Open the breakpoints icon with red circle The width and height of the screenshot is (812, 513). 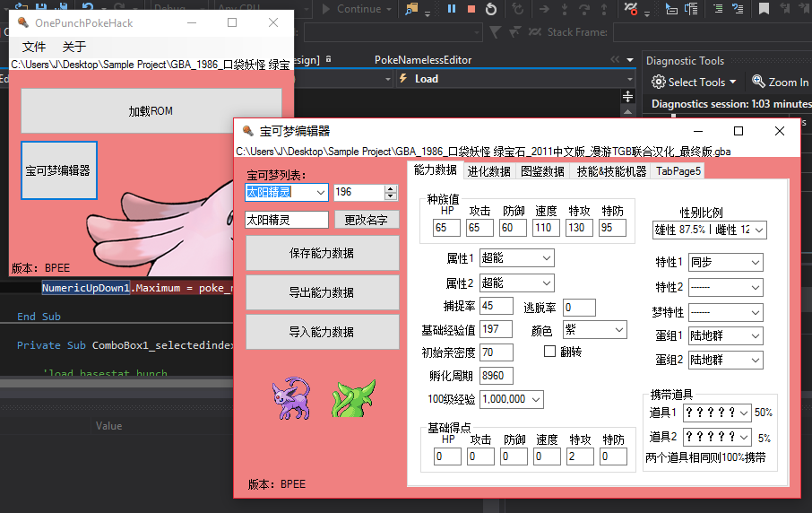click(x=631, y=8)
